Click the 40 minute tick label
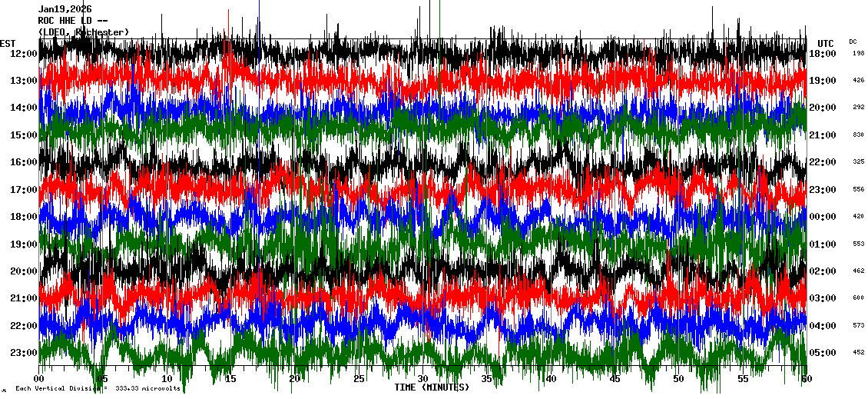This screenshot has height=399, width=868. pos(551,379)
